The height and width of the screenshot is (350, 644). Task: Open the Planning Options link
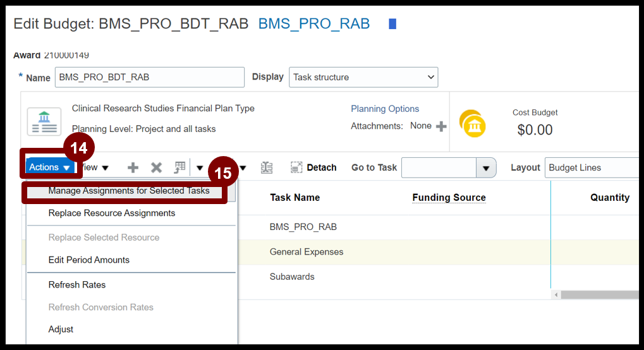pyautogui.click(x=385, y=109)
